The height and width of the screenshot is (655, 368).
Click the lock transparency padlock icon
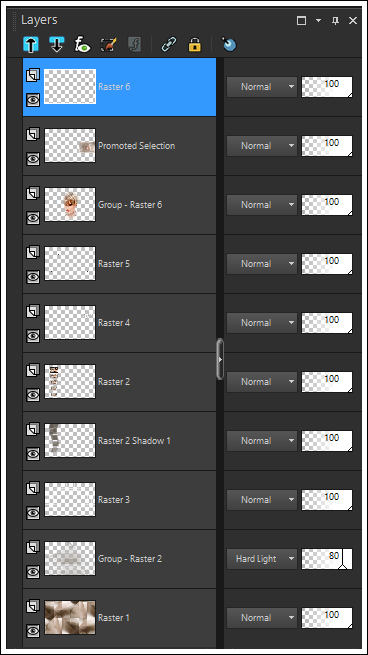[x=195, y=44]
